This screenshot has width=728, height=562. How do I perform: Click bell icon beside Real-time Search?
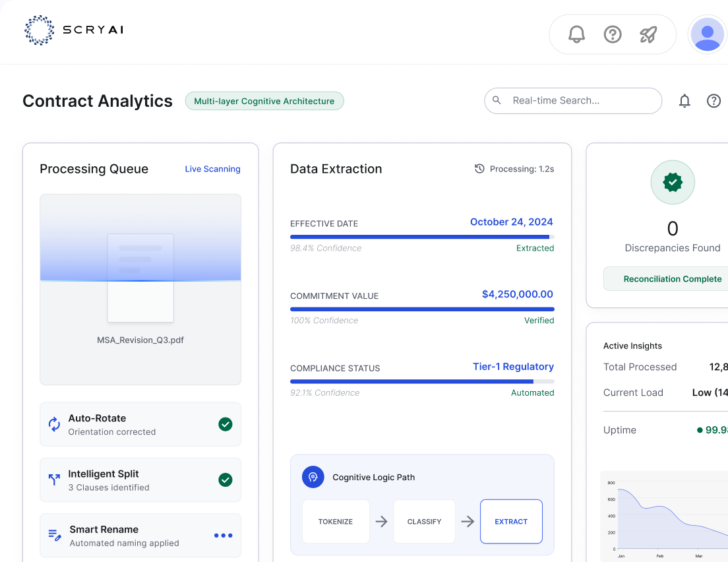684,101
